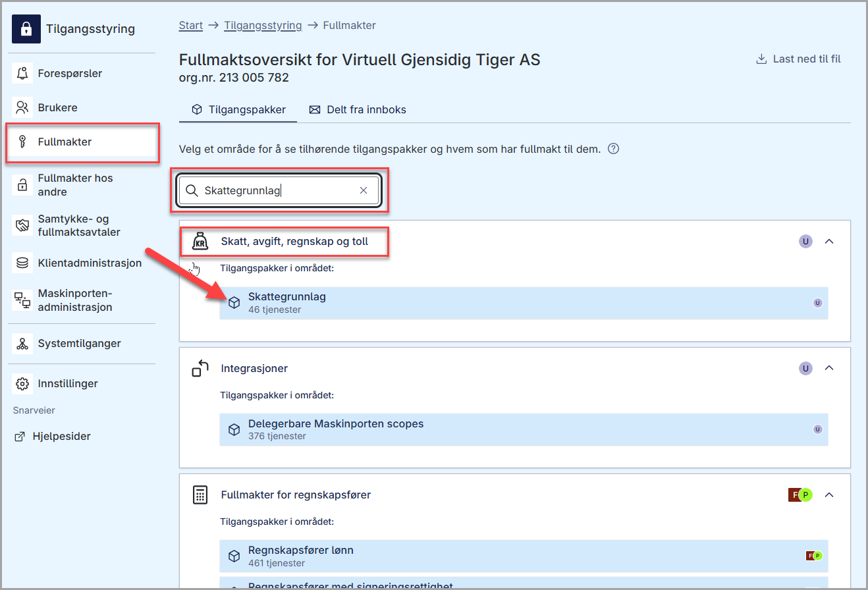This screenshot has height=590, width=868.
Task: Go to Brukere in the sidebar
Action: tap(82, 107)
